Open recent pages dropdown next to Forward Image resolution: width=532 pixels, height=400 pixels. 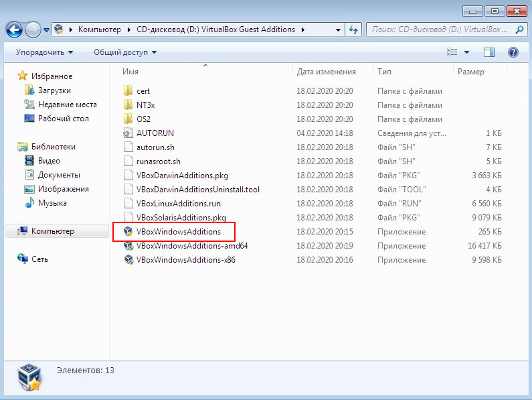tap(46, 30)
